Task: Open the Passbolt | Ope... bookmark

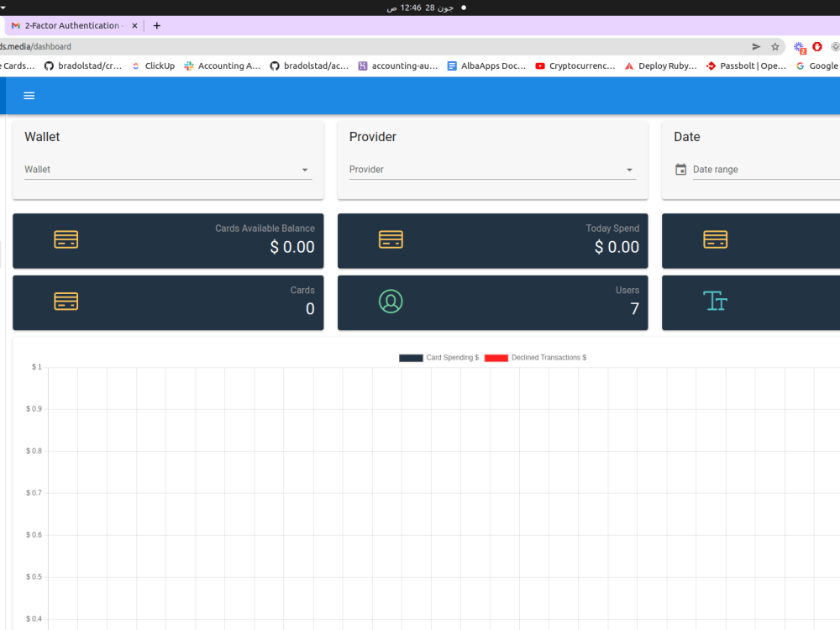Action: click(x=746, y=66)
